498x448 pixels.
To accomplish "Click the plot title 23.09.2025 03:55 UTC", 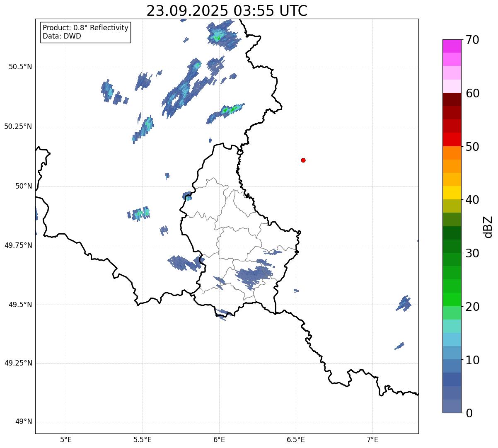I will 227,11.
